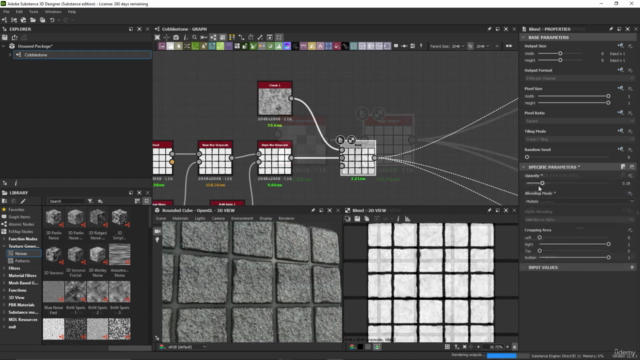The height and width of the screenshot is (360, 640).
Task: Click the magnifier search icon in graph toolbar
Action: (x=194, y=37)
